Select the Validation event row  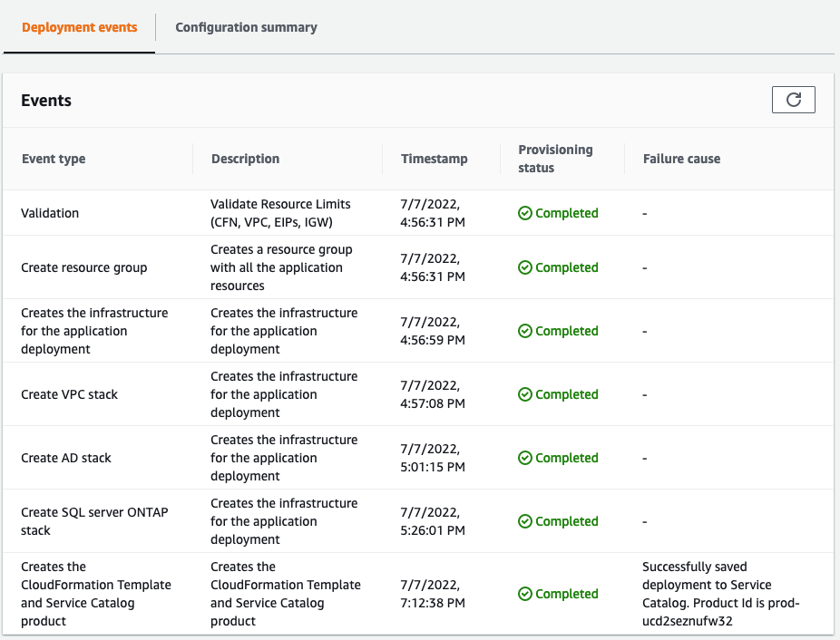click(x=50, y=213)
